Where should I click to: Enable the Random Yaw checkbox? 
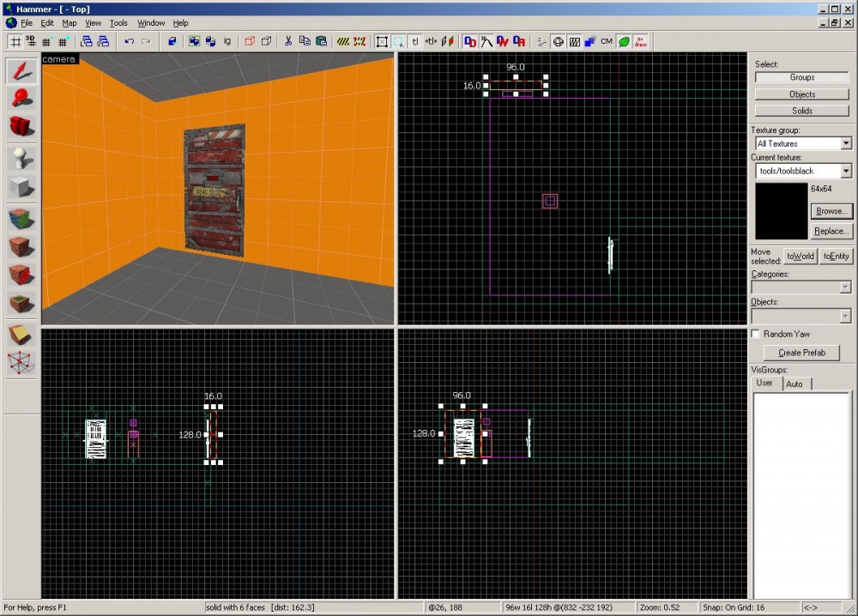click(756, 334)
